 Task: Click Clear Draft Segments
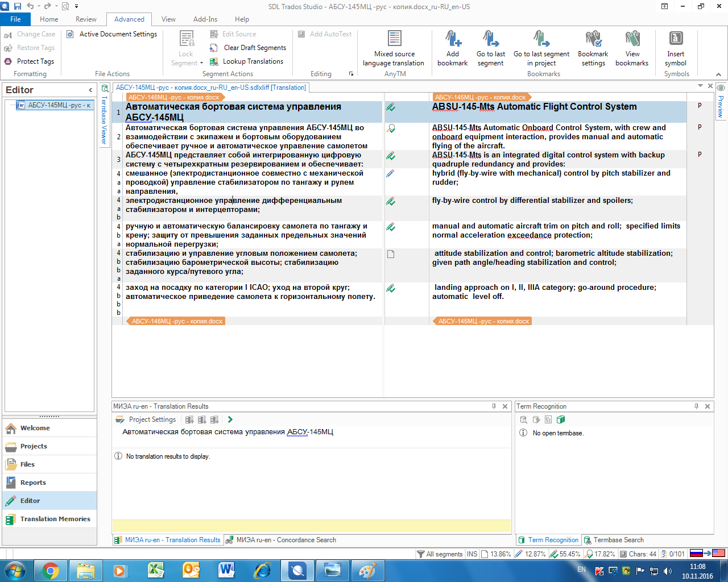click(248, 48)
